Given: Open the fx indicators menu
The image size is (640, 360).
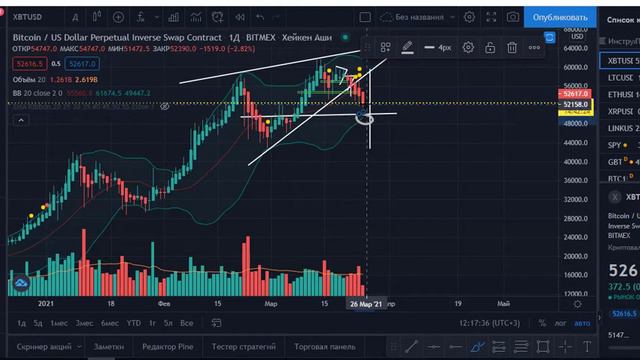Looking at the screenshot, I should point(140,17).
